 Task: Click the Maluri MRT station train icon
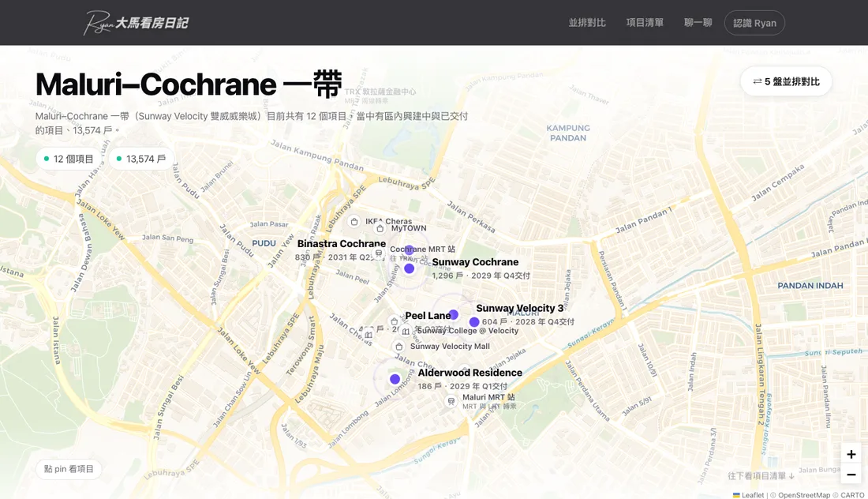click(451, 401)
